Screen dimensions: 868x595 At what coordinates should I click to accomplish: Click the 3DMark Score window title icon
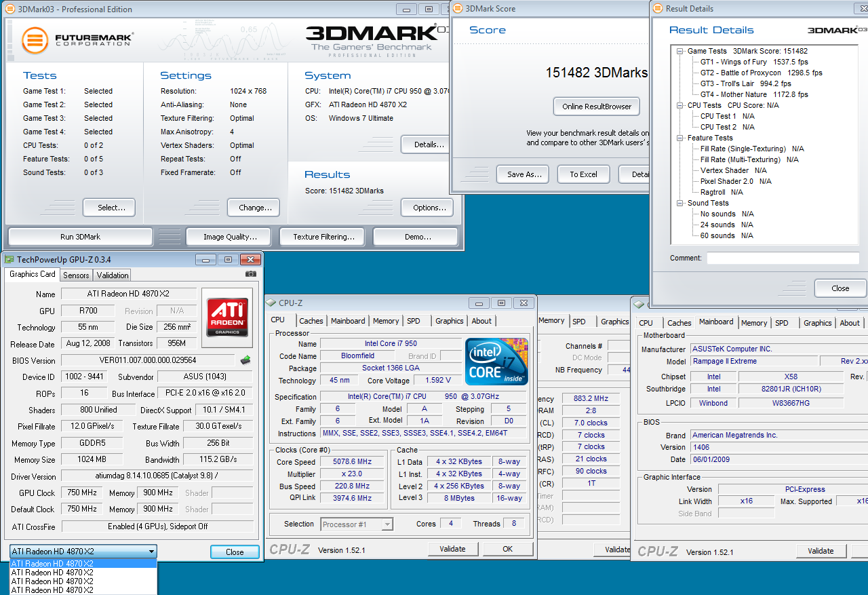click(x=458, y=9)
